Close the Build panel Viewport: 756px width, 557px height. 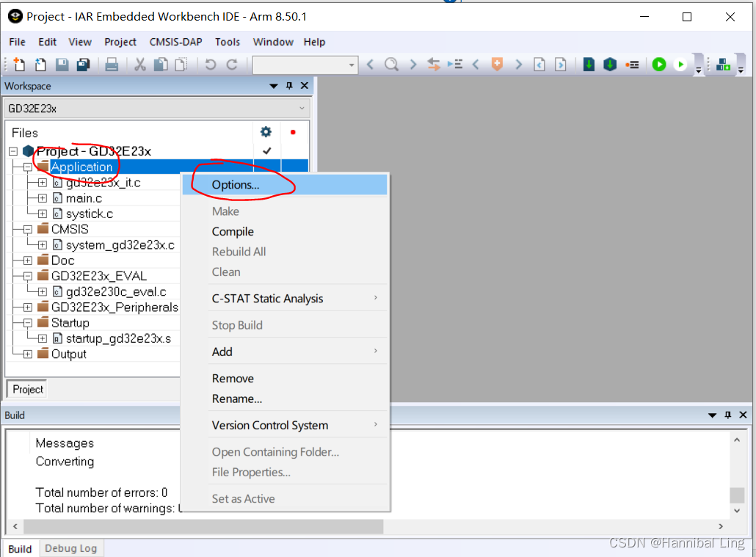[743, 415]
